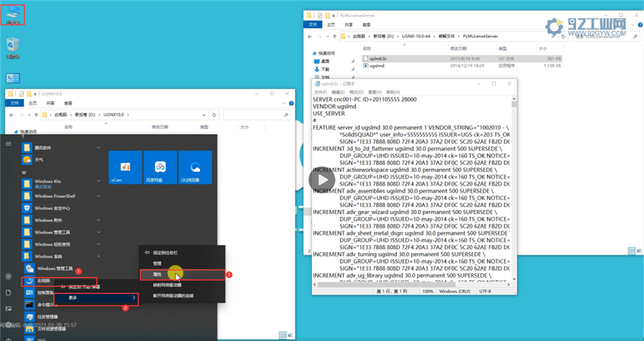Switch to details view in PLMLicenseServer window
The image size is (644, 341).
click(x=632, y=251)
